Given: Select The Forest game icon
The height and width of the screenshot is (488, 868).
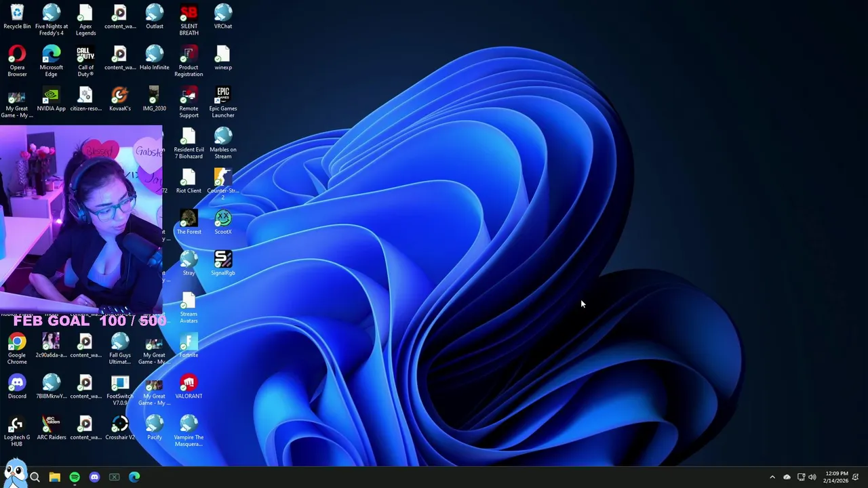Looking at the screenshot, I should 189,222.
